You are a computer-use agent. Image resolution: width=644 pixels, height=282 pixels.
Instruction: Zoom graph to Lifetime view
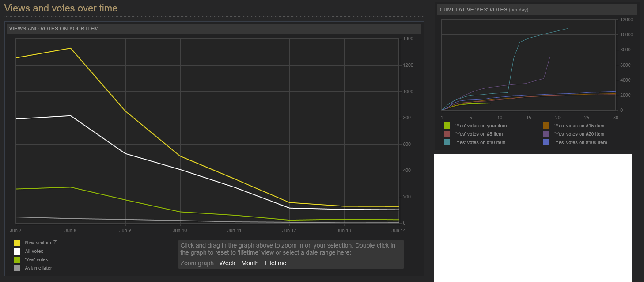275,263
